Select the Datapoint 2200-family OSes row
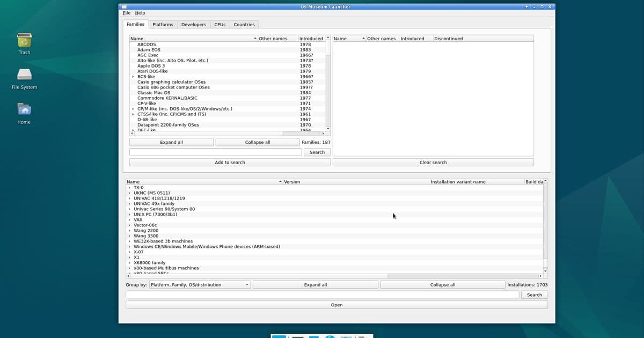Viewport: 644px width, 338px height. 228,125
